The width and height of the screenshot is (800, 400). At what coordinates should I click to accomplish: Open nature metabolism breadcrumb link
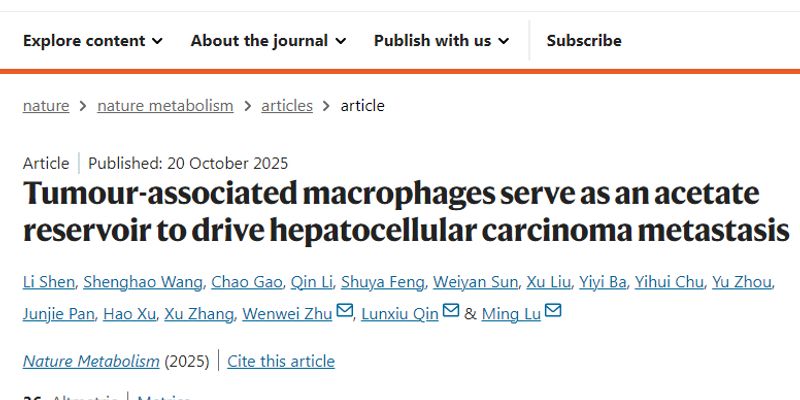tap(165, 105)
